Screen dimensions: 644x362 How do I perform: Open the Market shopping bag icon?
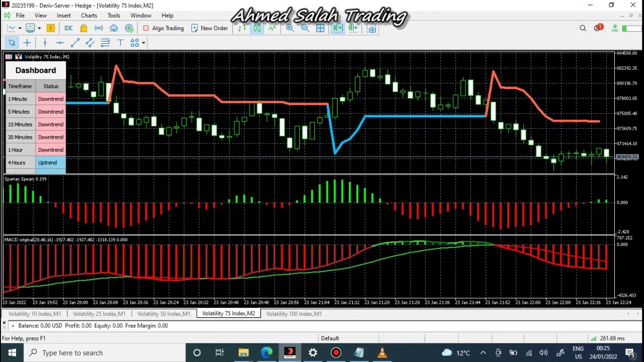(84, 28)
